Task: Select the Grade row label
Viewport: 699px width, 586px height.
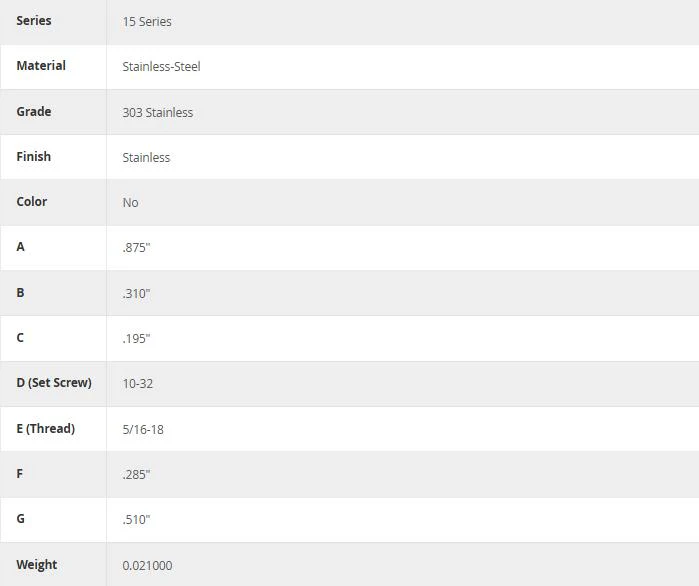Action: click(x=34, y=111)
